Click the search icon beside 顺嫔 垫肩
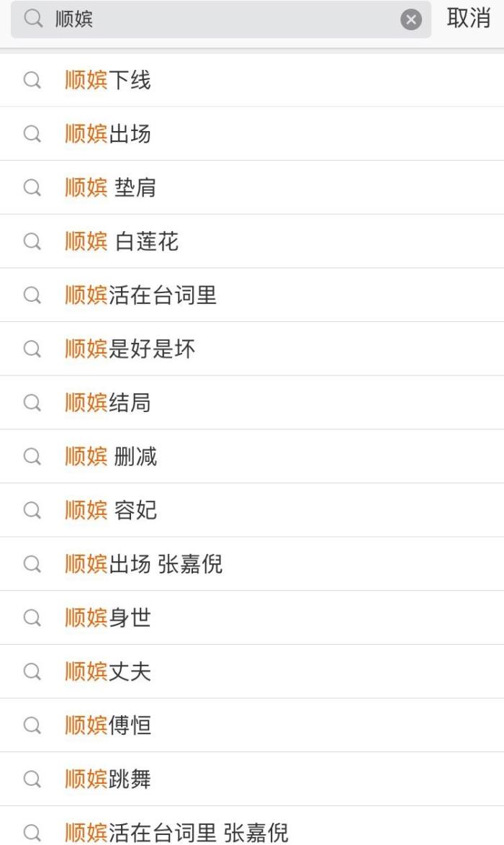504x845 pixels. pyautogui.click(x=32, y=187)
